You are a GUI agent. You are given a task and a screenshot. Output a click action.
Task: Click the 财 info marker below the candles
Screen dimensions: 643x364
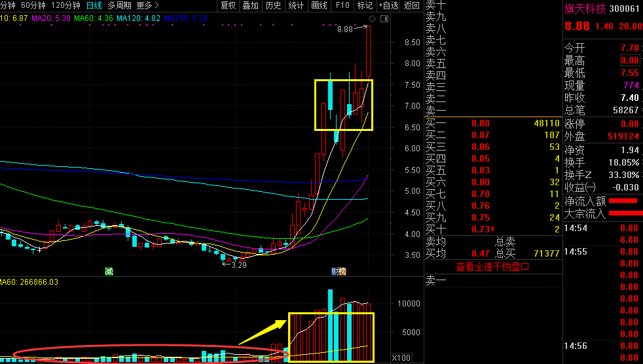[334, 271]
